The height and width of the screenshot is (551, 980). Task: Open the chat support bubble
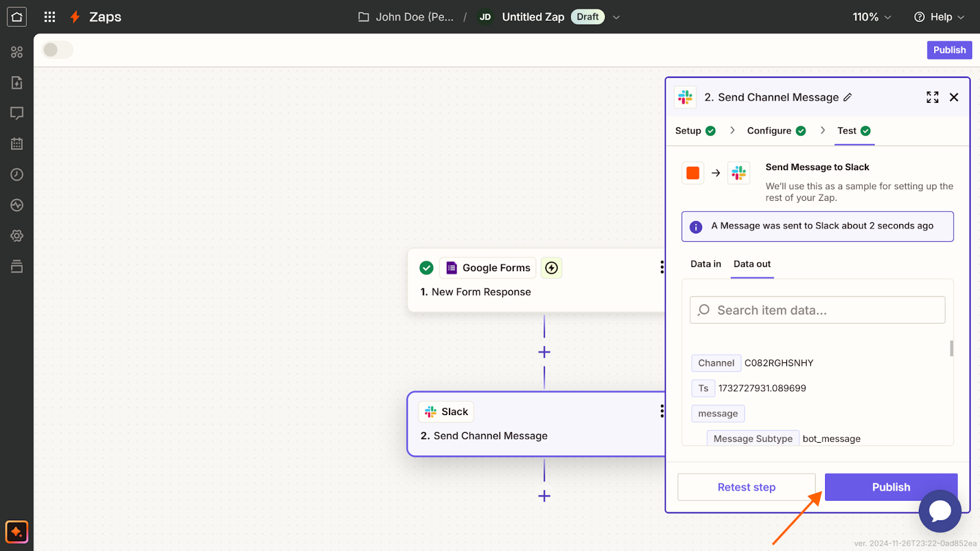click(940, 511)
